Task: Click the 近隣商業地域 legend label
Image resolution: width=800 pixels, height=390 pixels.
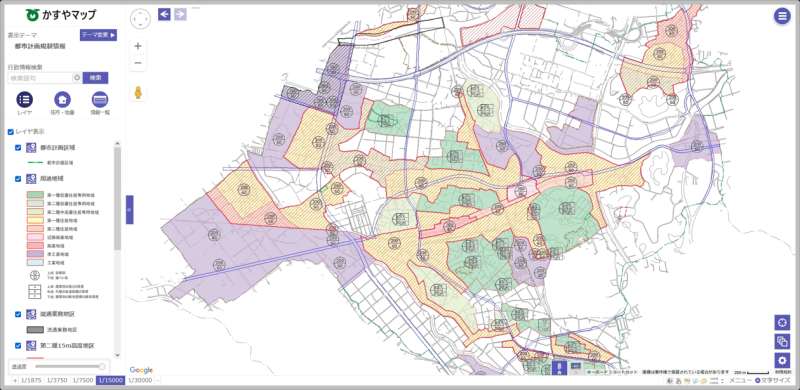Action: [60, 237]
